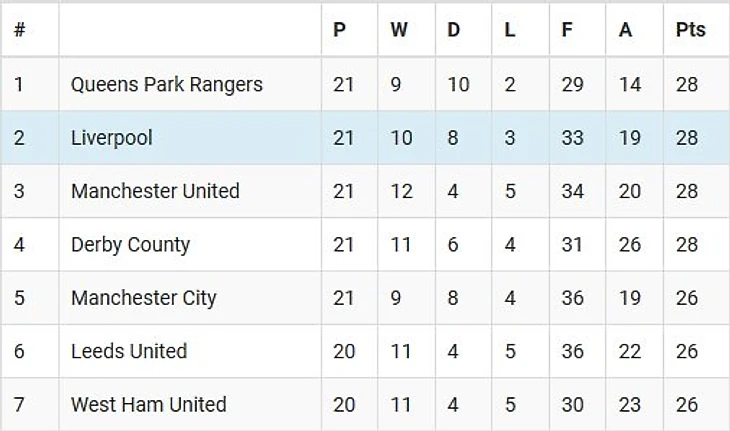Sort by the A column header
Screen dimensions: 730x431
click(625, 30)
